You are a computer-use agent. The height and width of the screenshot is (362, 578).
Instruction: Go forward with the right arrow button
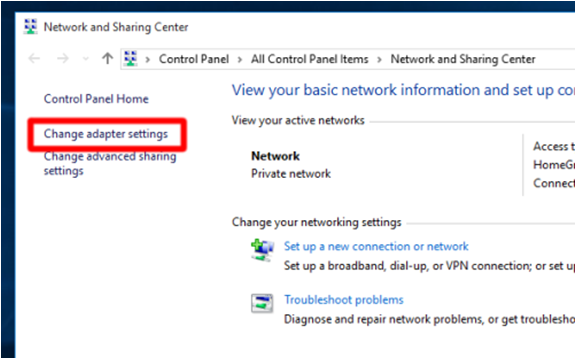click(63, 58)
